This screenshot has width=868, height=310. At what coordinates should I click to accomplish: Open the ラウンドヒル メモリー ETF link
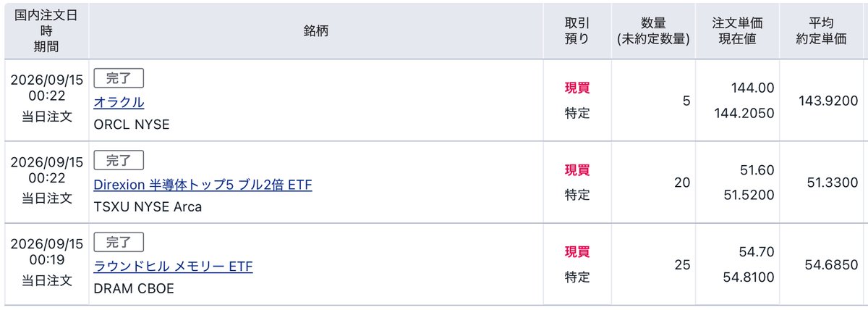pos(173,267)
